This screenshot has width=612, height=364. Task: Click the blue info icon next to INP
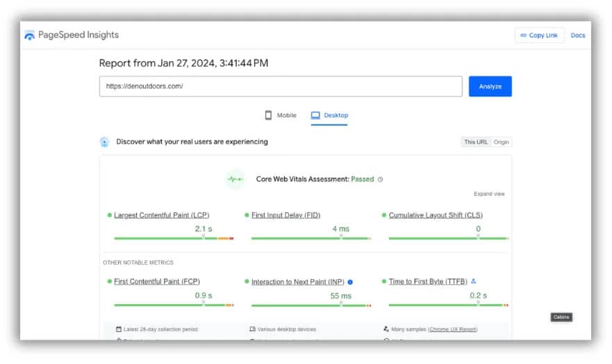pyautogui.click(x=350, y=282)
